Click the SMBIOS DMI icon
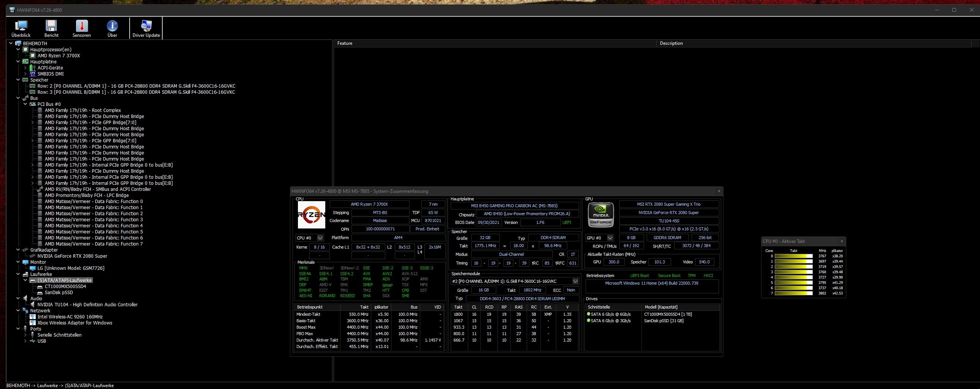Image resolution: width=980 pixels, height=389 pixels. [33, 74]
